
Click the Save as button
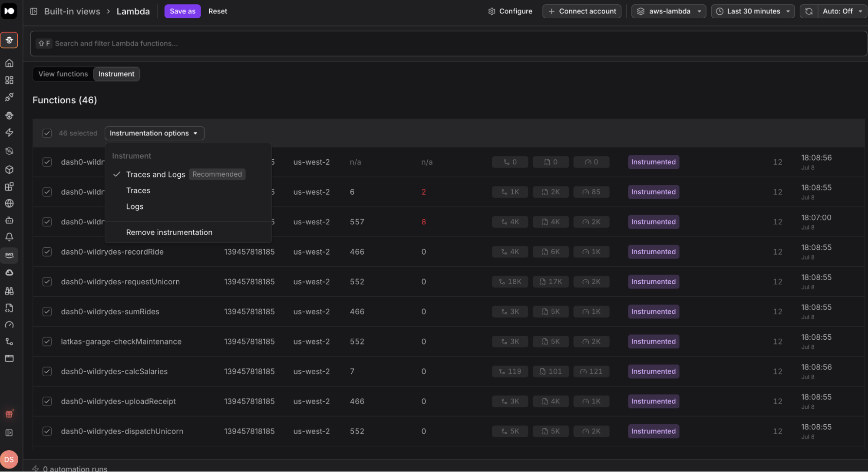182,11
